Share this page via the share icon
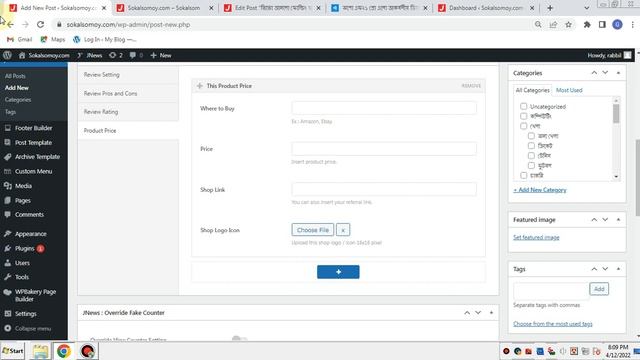The width and height of the screenshot is (640, 360). (x=553, y=24)
